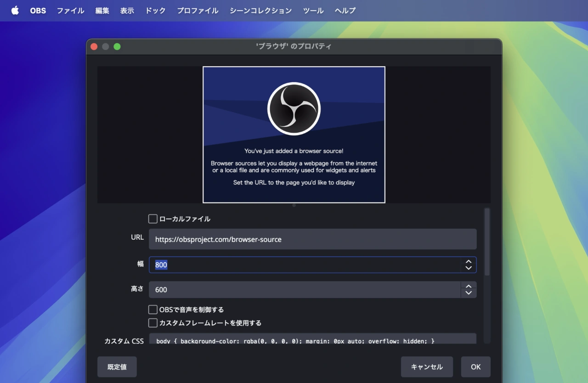The height and width of the screenshot is (383, 588).
Task: Increase height using the up stepper arrow
Action: (x=468, y=287)
